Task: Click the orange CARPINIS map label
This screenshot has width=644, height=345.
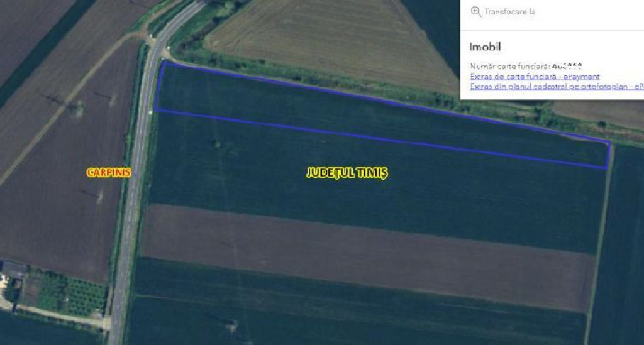Action: (x=109, y=172)
